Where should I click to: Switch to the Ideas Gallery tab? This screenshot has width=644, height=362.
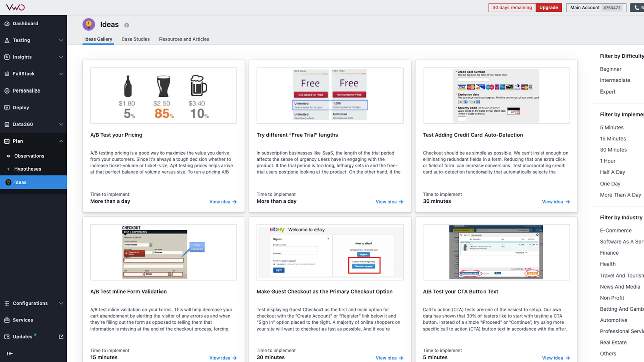(98, 39)
